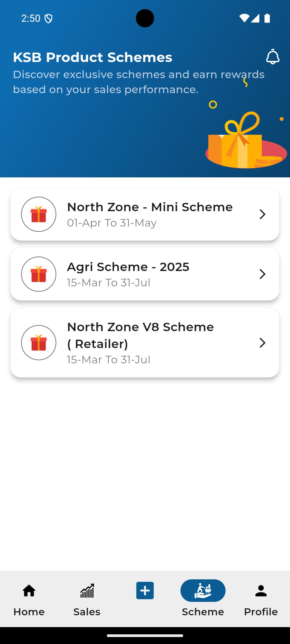Tap the KSB Product Schemes heading
This screenshot has width=290, height=644.
pos(93,57)
